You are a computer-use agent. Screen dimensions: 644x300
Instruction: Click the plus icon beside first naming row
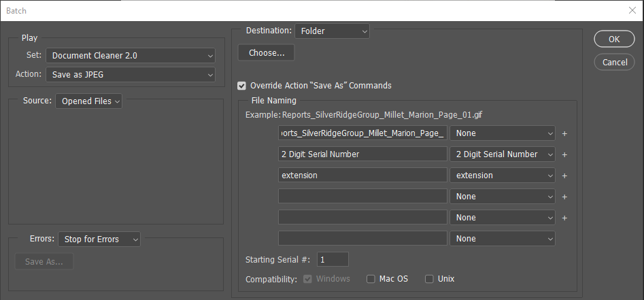(564, 133)
